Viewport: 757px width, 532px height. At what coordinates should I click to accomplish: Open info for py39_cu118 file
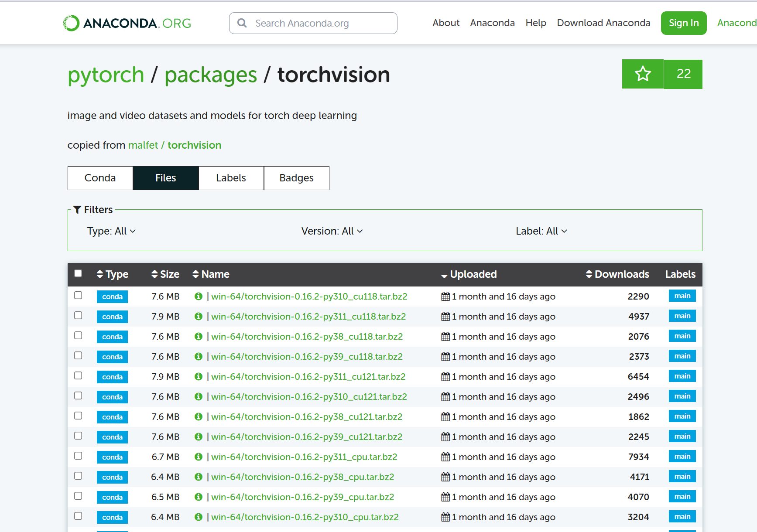199,357
